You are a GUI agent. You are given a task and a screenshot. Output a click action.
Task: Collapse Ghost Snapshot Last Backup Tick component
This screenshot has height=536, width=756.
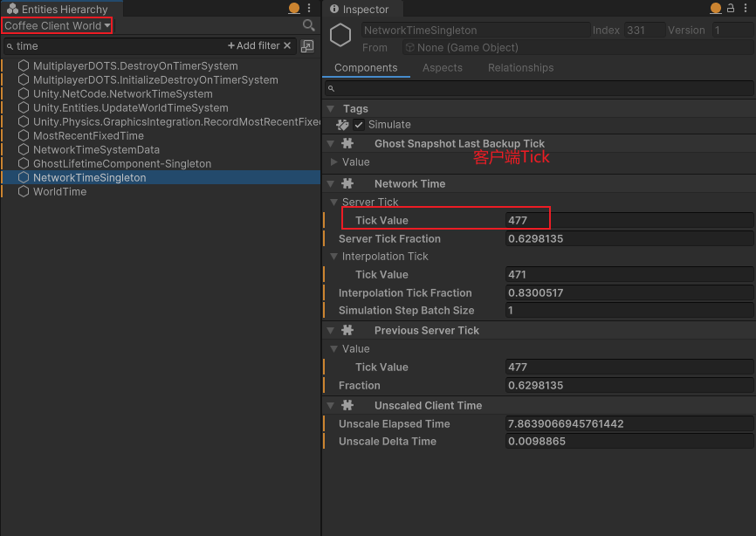tap(331, 144)
